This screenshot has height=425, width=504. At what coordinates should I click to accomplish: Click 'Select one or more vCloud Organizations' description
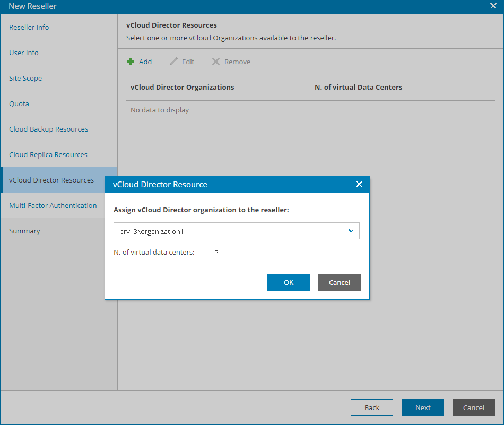(x=231, y=38)
